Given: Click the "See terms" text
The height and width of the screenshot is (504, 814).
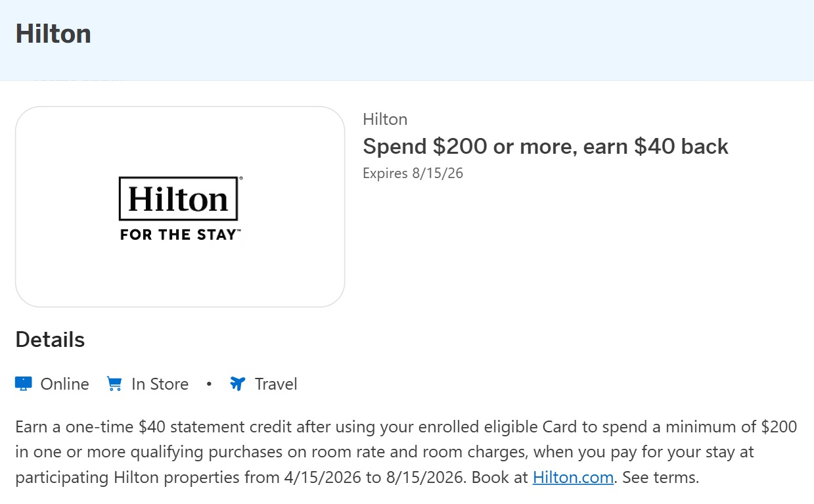Looking at the screenshot, I should (x=660, y=477).
